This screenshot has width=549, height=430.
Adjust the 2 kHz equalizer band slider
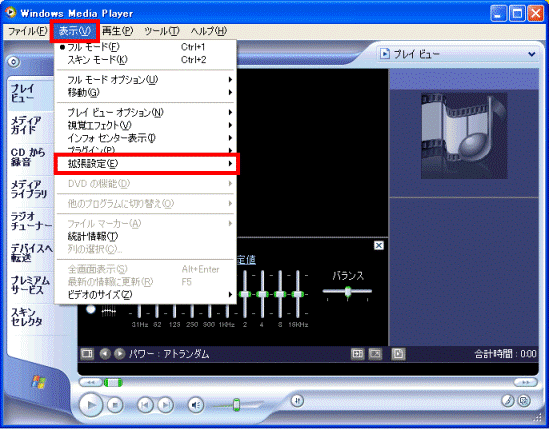point(245,294)
